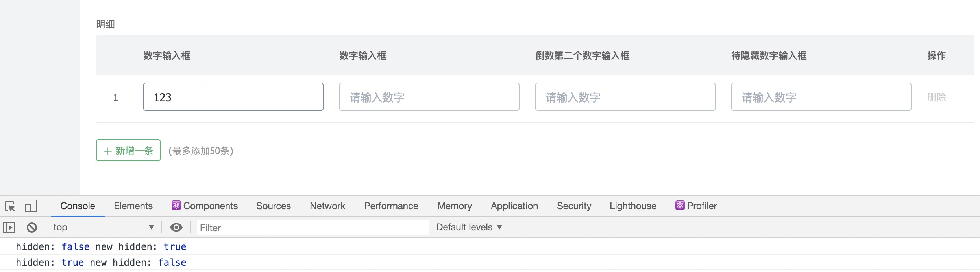The height and width of the screenshot is (272, 980).
Task: Switch to the Network tab
Action: click(x=327, y=206)
